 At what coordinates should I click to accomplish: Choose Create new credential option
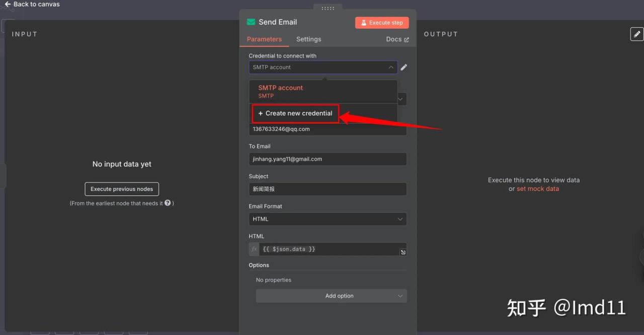click(x=295, y=113)
